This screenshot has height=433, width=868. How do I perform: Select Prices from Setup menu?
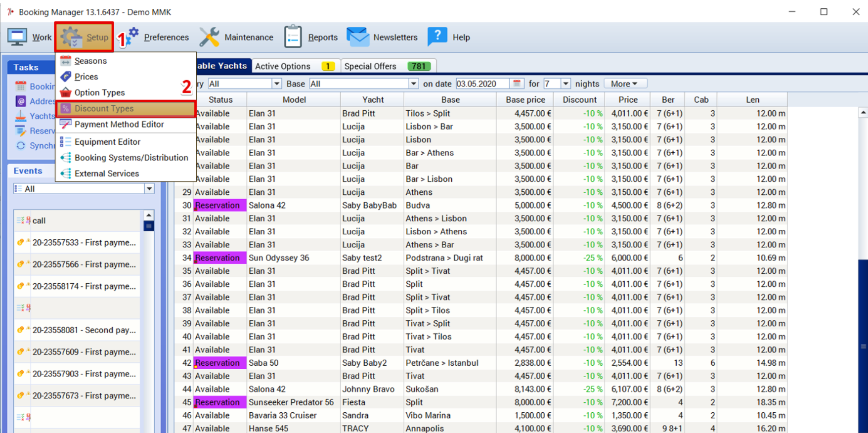click(86, 77)
